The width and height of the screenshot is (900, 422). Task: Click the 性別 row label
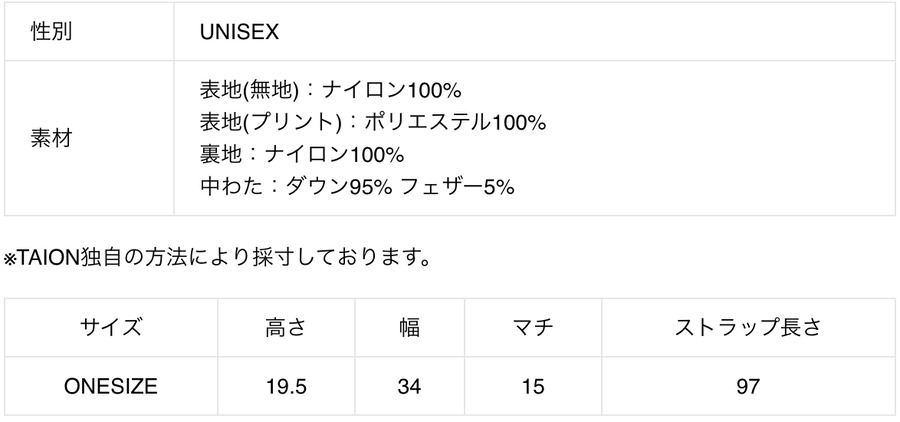pyautogui.click(x=51, y=33)
